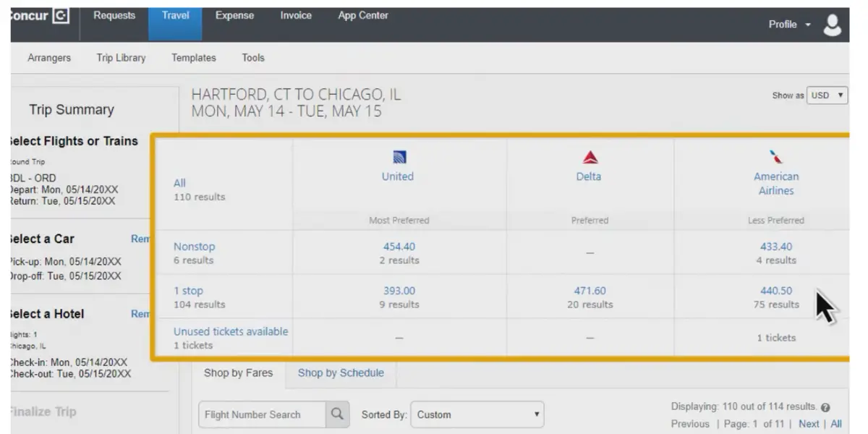Go to Next results page
This screenshot has width=868, height=434.
(809, 424)
